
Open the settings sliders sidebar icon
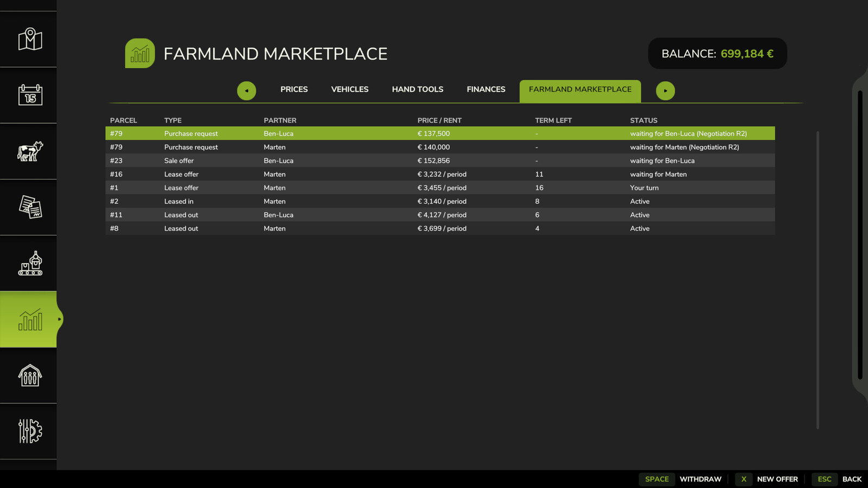[30, 431]
